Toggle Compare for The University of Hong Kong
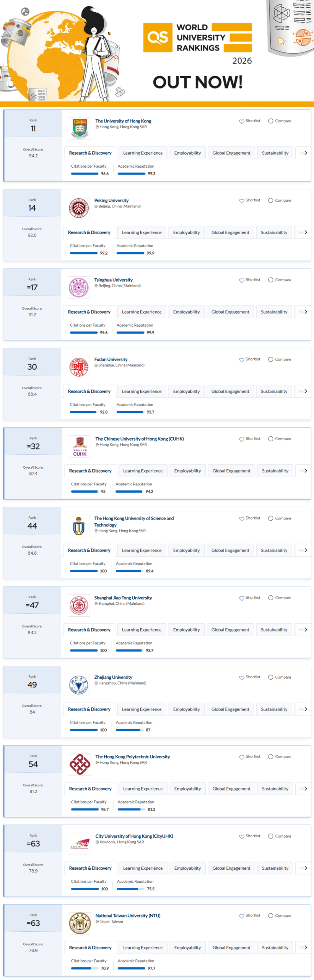Screen dimensions: 314x980 280,121
